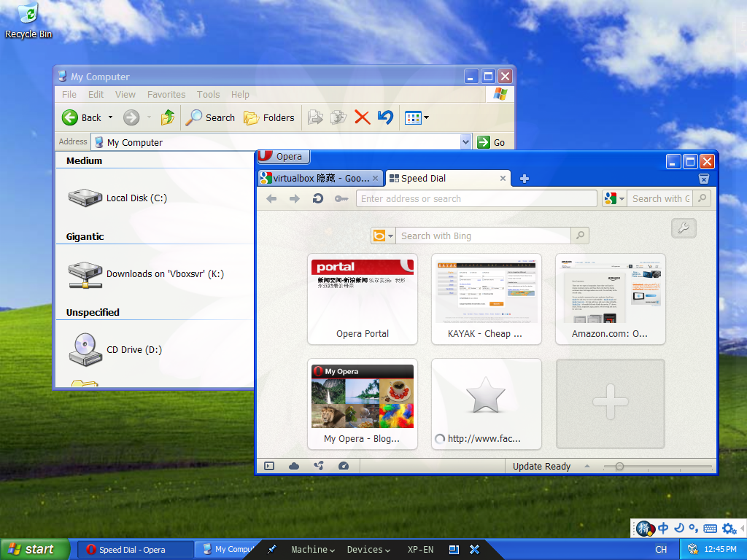The height and width of the screenshot is (560, 747).
Task: Click the Bing search magnifier button
Action: tap(580, 236)
